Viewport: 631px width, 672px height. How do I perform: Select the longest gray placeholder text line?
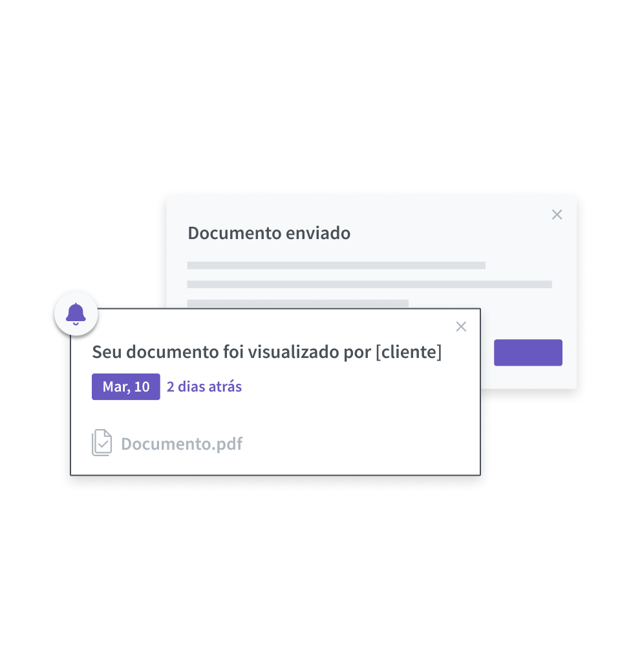click(x=370, y=284)
